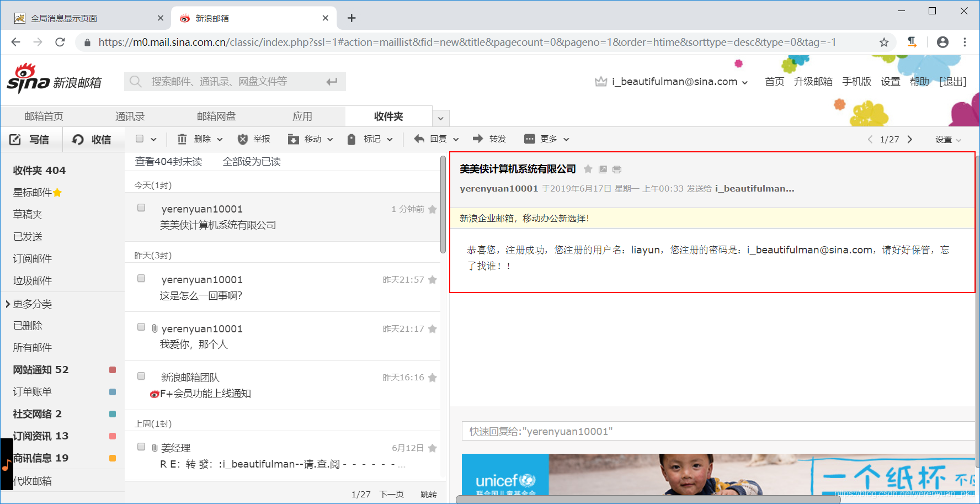Check the 这是怎么一回事啊? mail checkbox

point(141,278)
